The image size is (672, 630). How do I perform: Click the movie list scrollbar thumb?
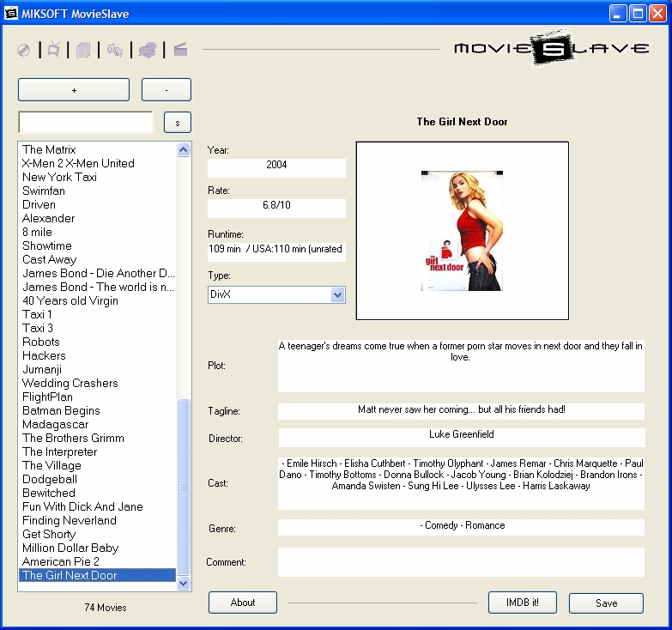pos(184,487)
